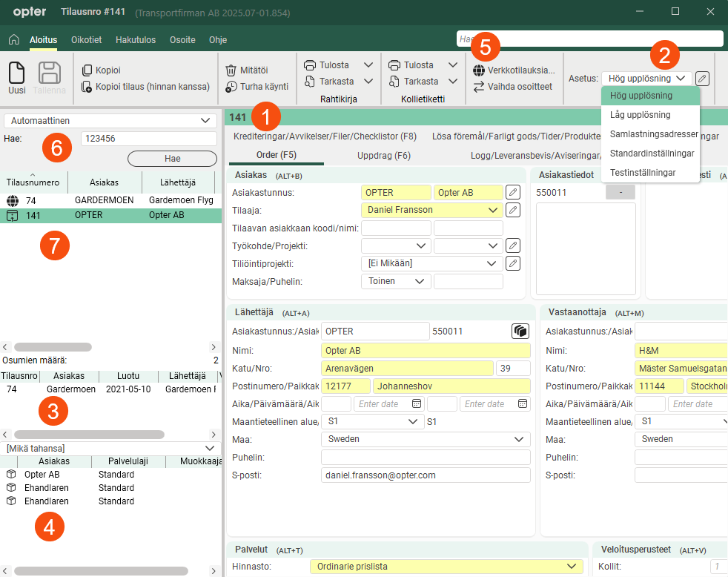This screenshot has height=577, width=728.
Task: Click the Kopioi copy icon
Action: coord(87,70)
